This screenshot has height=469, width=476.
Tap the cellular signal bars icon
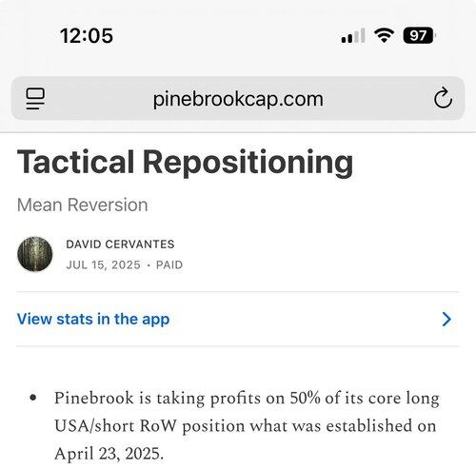tap(353, 35)
